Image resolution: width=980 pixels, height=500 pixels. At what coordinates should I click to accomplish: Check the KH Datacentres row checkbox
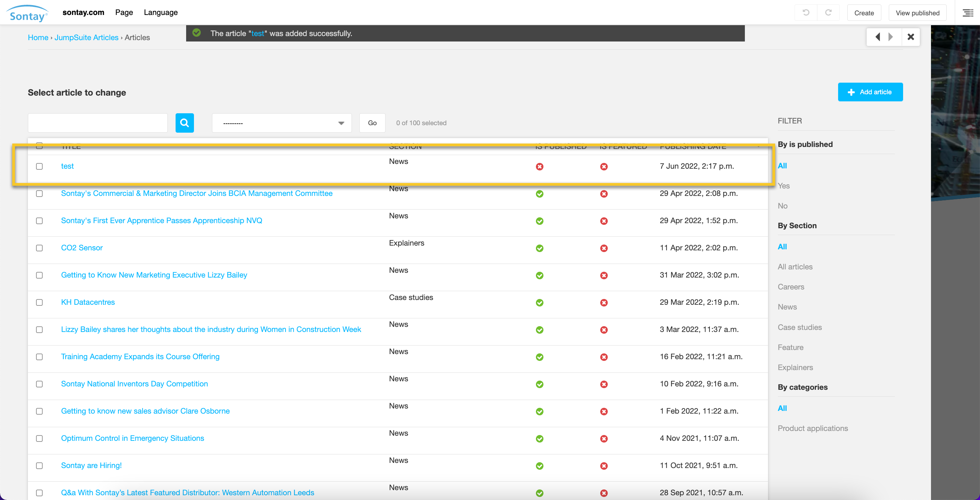(x=39, y=302)
